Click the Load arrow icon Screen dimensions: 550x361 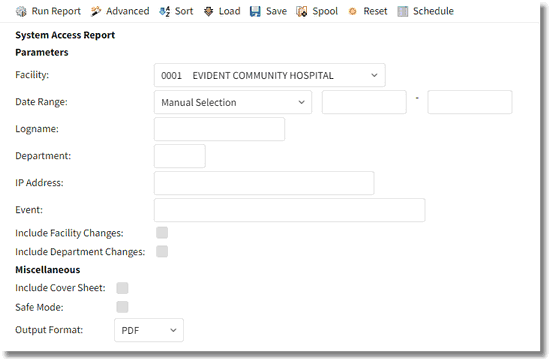tap(208, 12)
